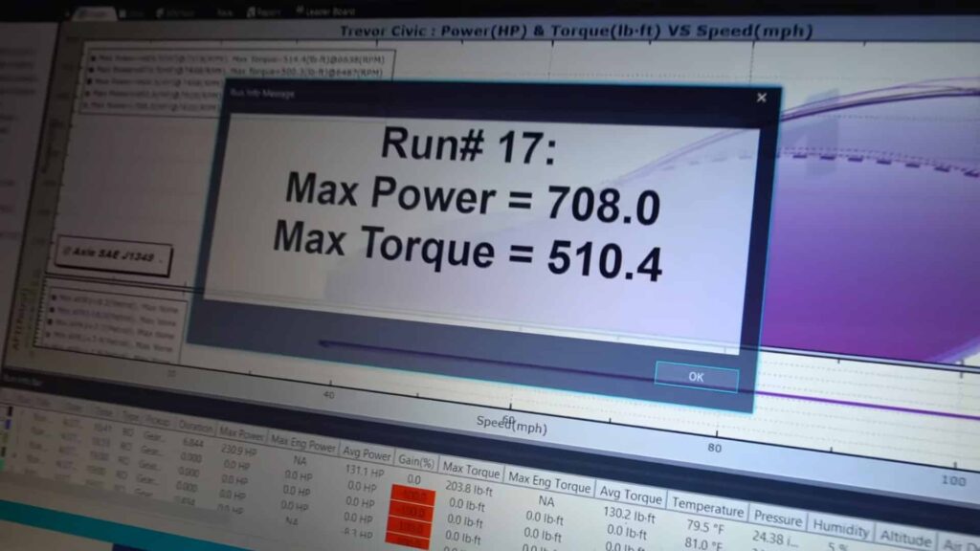
Task: Select the Max Eng Torque column header
Action: [x=548, y=482]
